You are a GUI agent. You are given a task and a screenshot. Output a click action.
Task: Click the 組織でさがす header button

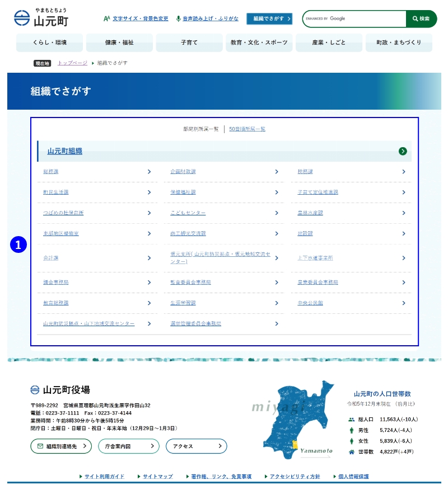[269, 18]
